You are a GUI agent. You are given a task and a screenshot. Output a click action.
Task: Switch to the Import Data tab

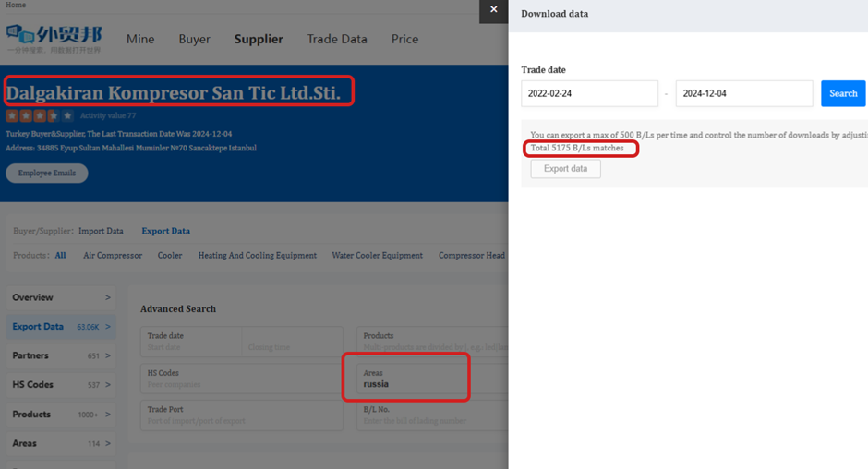point(101,231)
